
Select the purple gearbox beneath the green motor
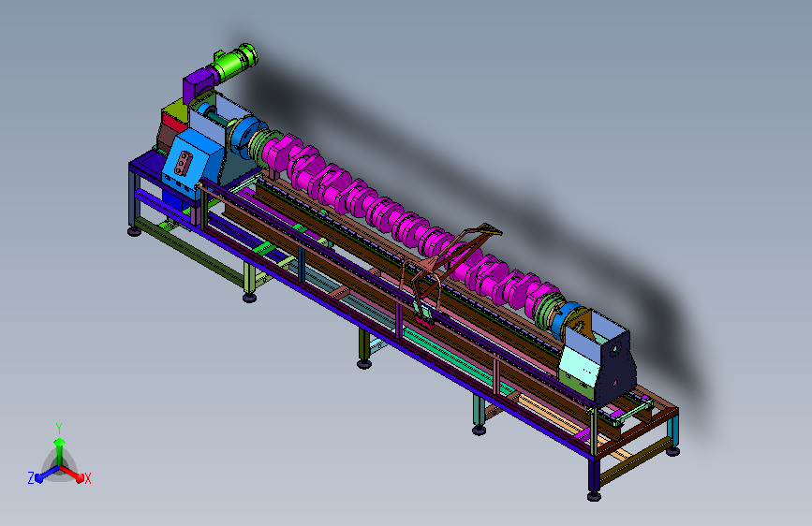point(197,87)
